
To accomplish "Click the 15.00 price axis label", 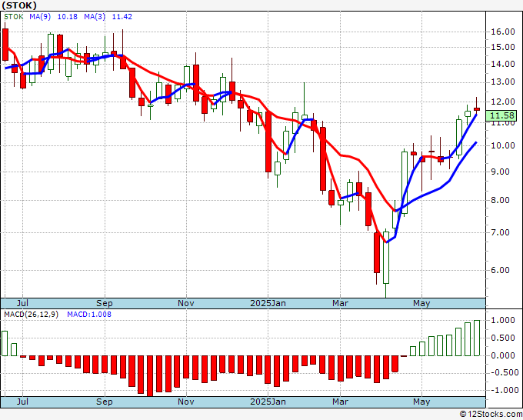I will [x=503, y=48].
